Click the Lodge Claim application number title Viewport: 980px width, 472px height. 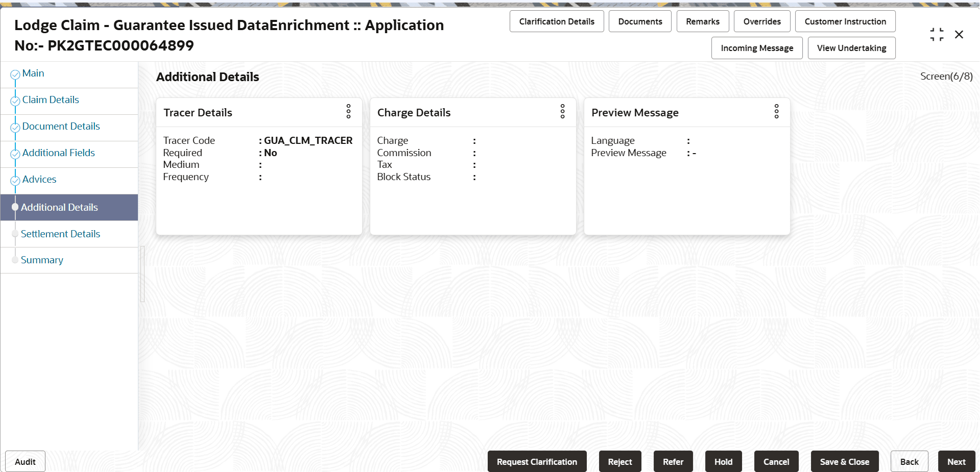pyautogui.click(x=229, y=35)
